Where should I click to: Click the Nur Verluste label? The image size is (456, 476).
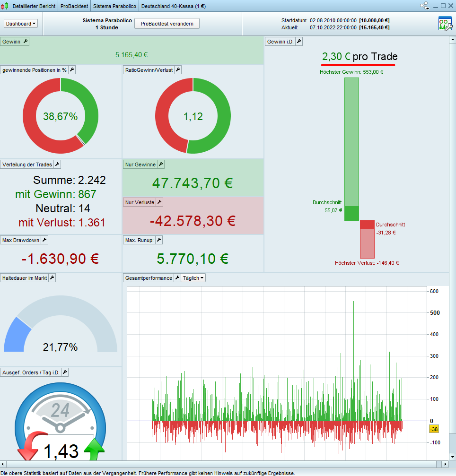140,202
